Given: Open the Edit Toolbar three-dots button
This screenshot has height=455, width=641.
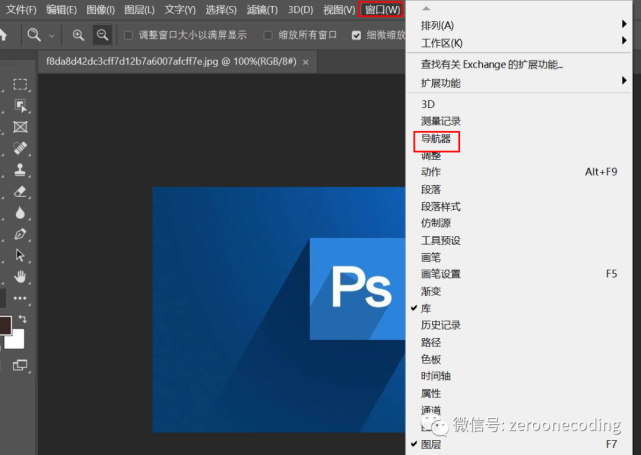Looking at the screenshot, I should coord(20,298).
